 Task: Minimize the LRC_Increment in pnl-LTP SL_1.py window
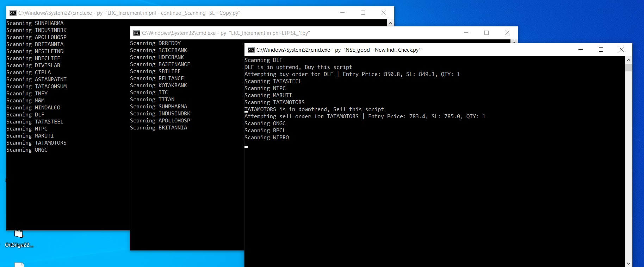[x=466, y=33]
